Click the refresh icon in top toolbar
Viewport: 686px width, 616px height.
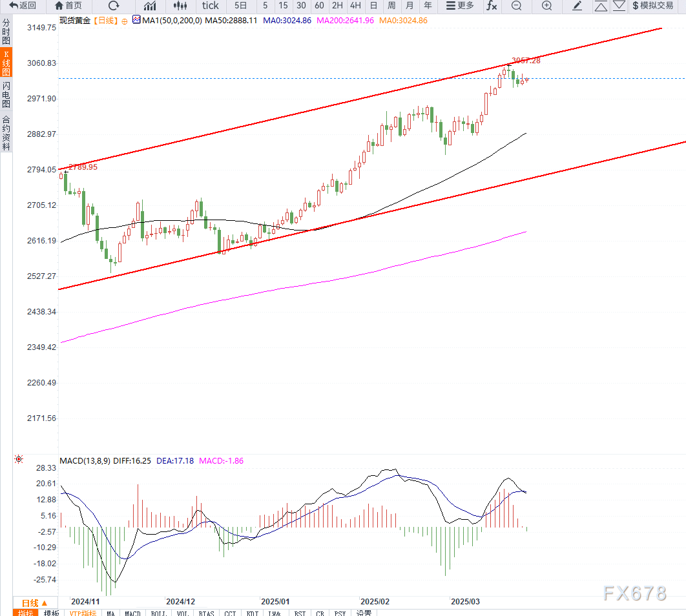[114, 6]
